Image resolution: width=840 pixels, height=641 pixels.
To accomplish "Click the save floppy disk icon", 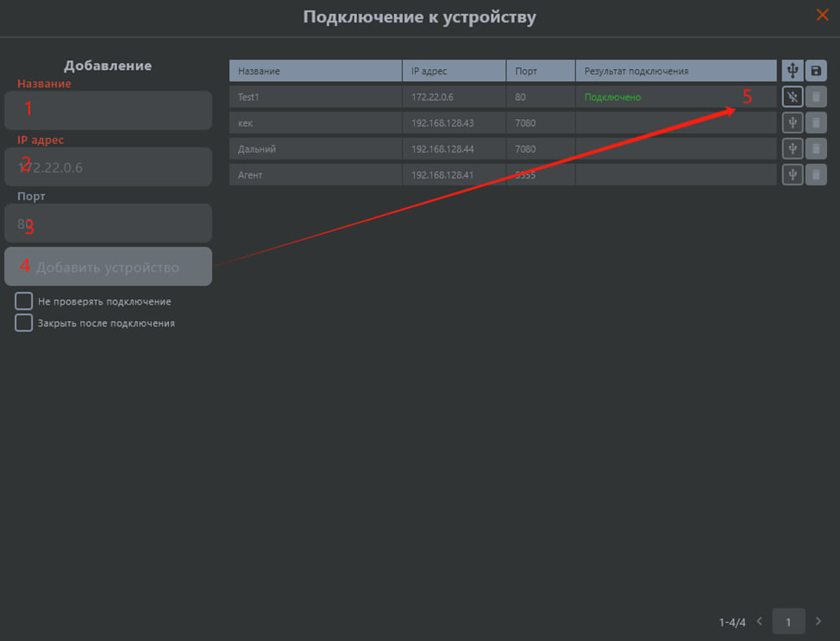I will point(816,71).
